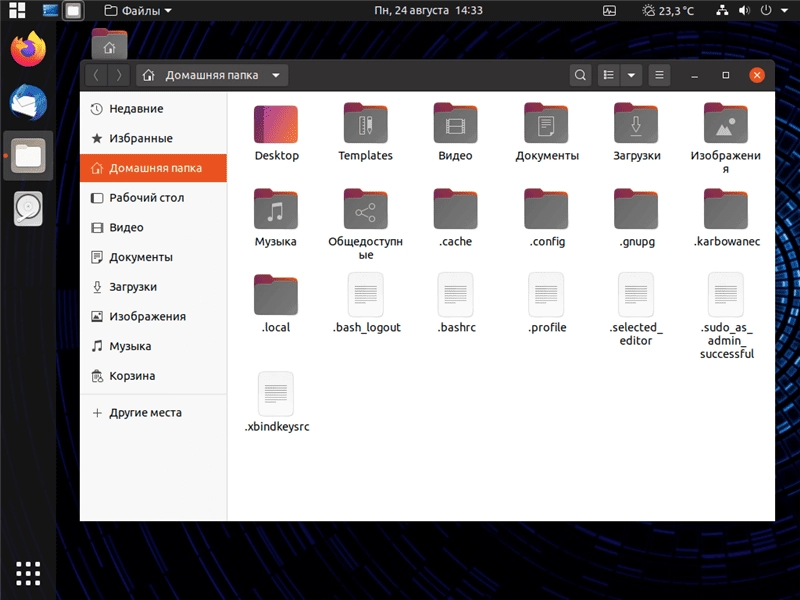The height and width of the screenshot is (600, 800).
Task: Open the Видео folder icon in the file grid
Action: click(x=455, y=123)
